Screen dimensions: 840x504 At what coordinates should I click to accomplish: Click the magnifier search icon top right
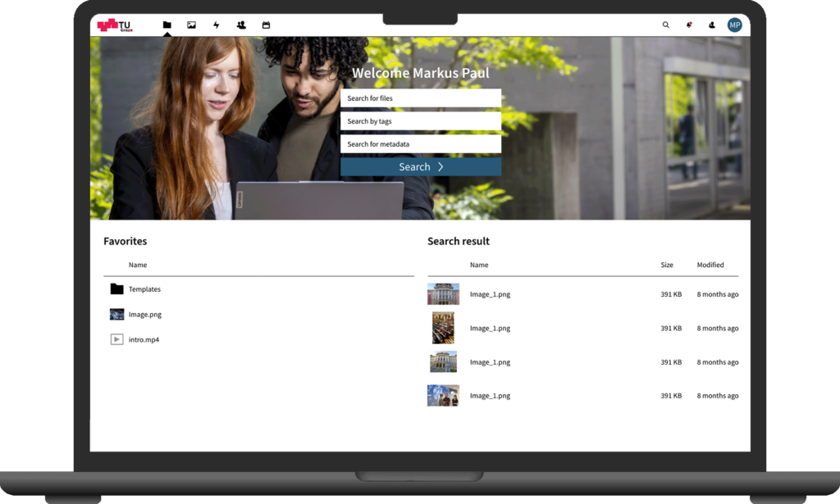pos(666,25)
